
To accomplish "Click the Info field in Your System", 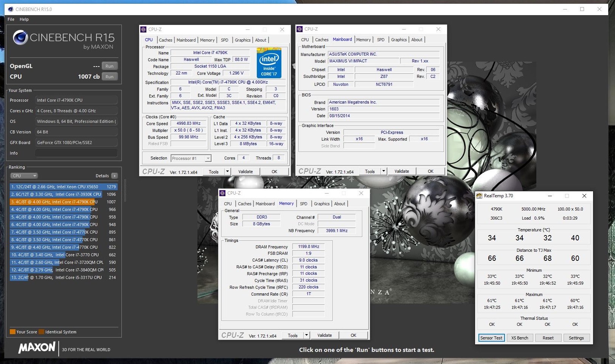I will pyautogui.click(x=76, y=153).
